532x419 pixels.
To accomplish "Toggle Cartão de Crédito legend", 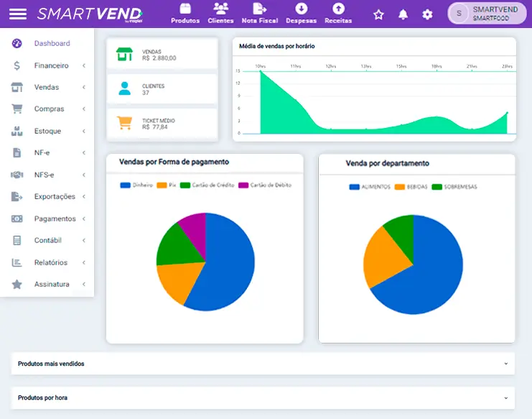I will pos(207,185).
